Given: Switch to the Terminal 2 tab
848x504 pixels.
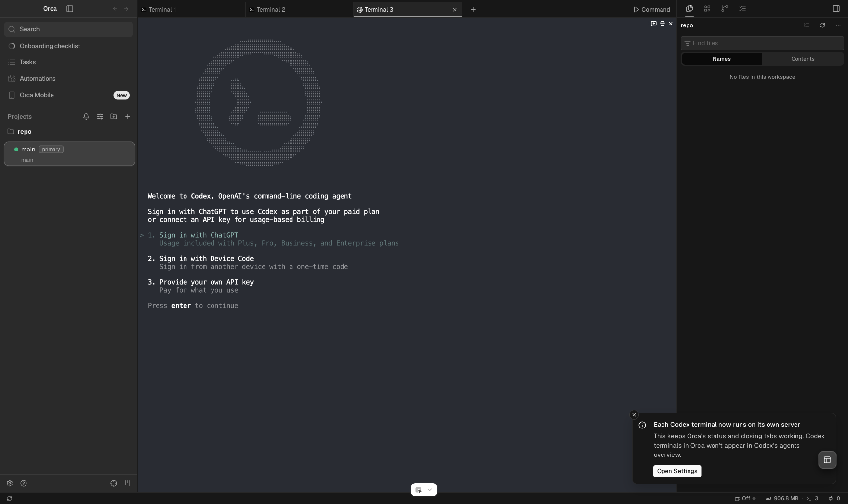Looking at the screenshot, I should (299, 9).
